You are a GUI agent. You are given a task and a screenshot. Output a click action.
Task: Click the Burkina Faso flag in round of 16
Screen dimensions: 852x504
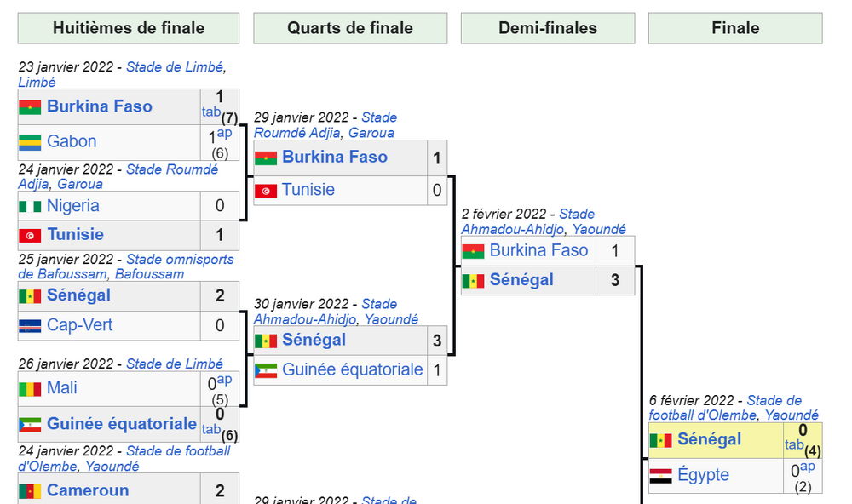click(30, 107)
